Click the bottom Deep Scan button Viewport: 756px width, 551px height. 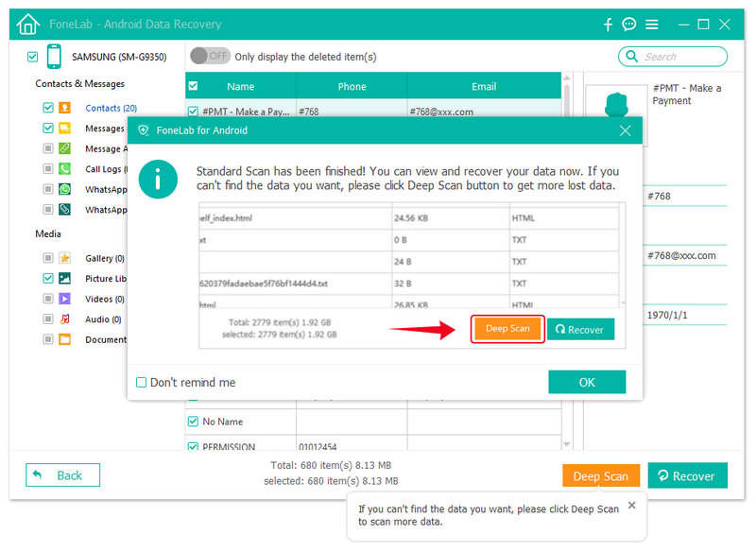[601, 475]
